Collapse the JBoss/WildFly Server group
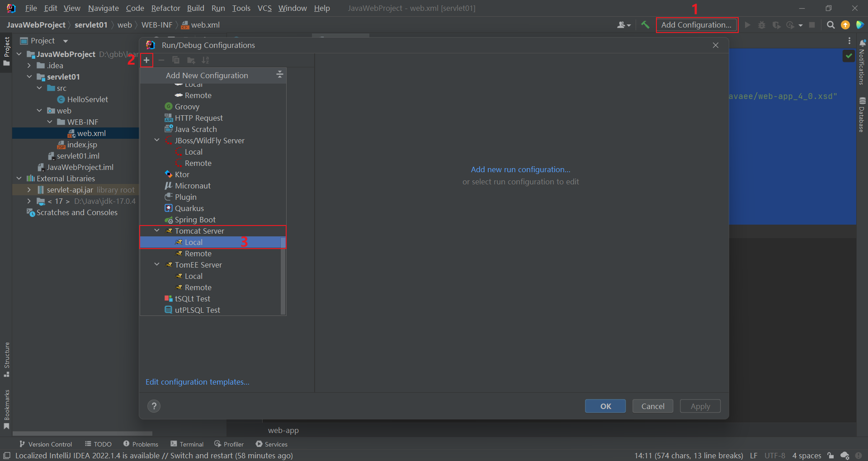This screenshot has width=868, height=461. (157, 140)
